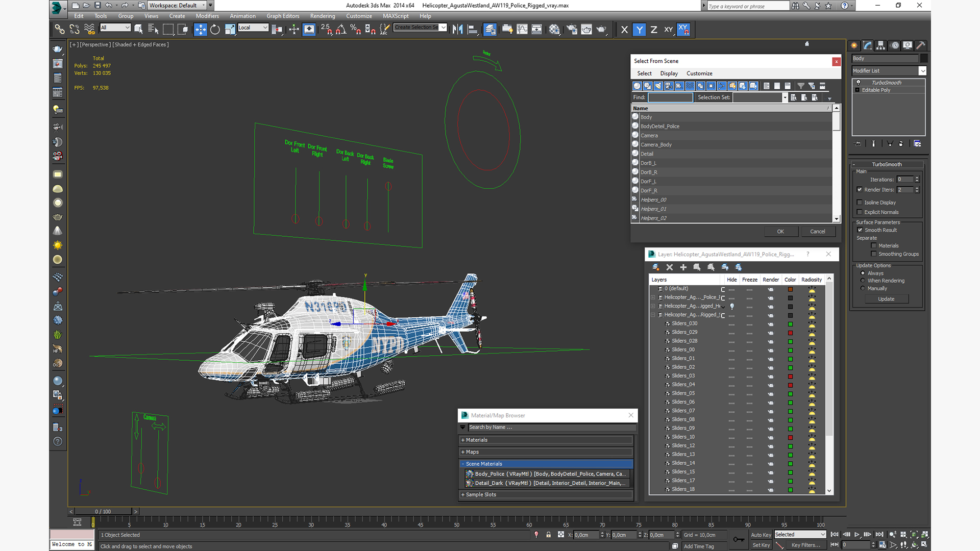Viewport: 980px width, 551px height.
Task: Open Selection Set dropdown in Select From Scene
Action: coord(785,97)
